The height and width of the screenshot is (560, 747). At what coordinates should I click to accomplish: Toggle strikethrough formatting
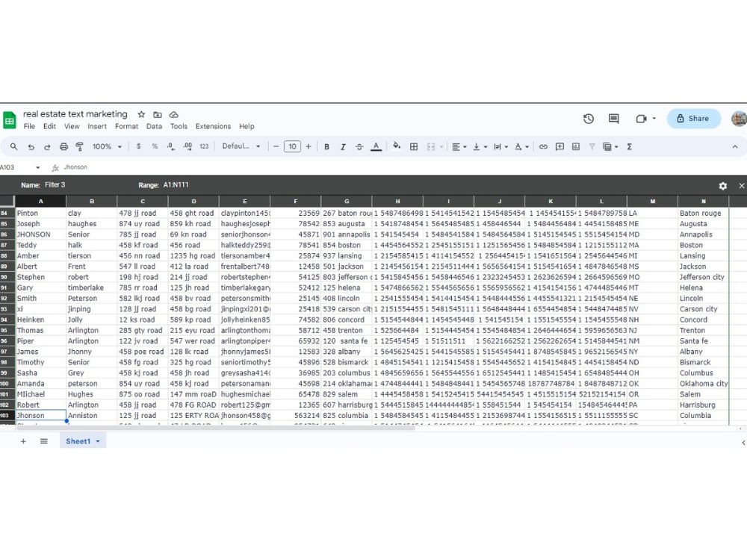click(x=359, y=146)
